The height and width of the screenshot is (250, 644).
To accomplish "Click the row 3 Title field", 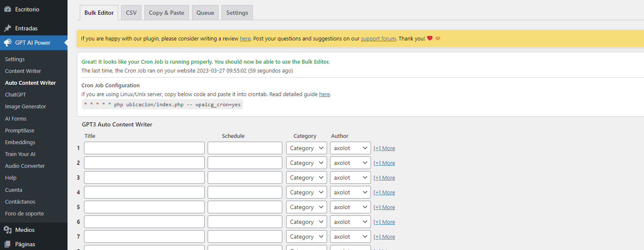I will tap(144, 177).
